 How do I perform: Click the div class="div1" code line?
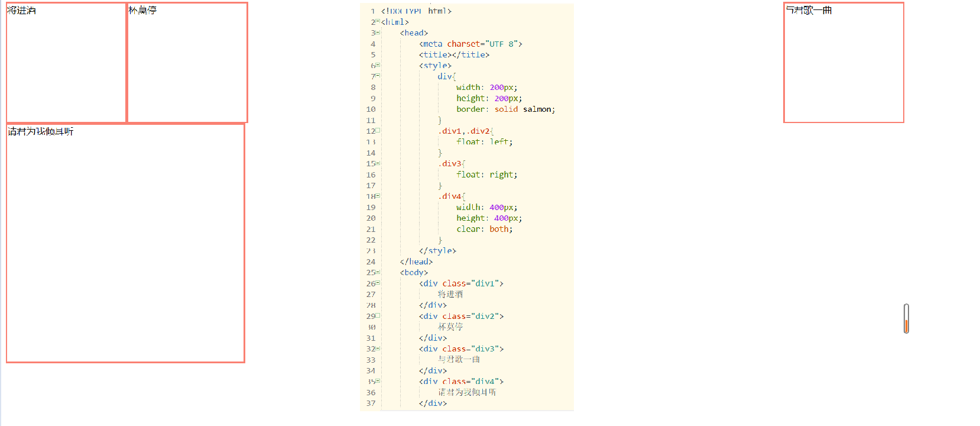click(x=461, y=283)
